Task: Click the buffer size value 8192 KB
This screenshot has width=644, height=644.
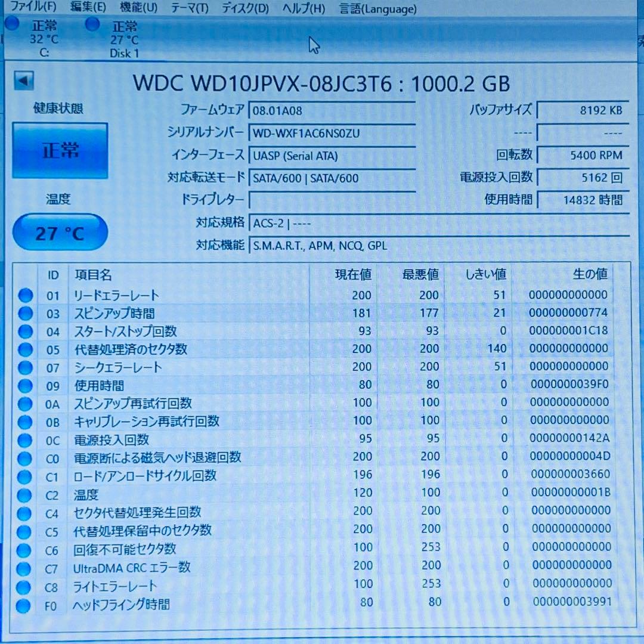Action: tap(583, 110)
